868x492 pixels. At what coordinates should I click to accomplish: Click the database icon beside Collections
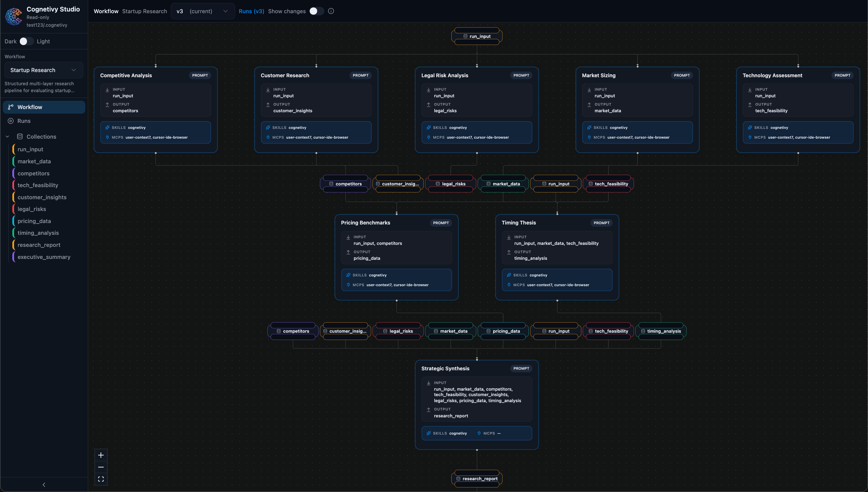click(19, 137)
